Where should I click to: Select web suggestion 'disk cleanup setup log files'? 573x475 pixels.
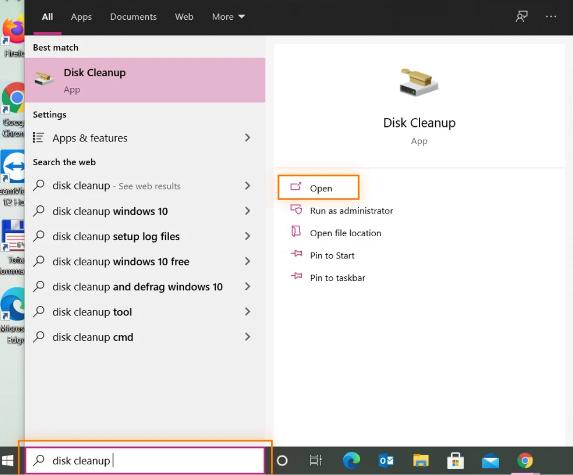coord(145,236)
